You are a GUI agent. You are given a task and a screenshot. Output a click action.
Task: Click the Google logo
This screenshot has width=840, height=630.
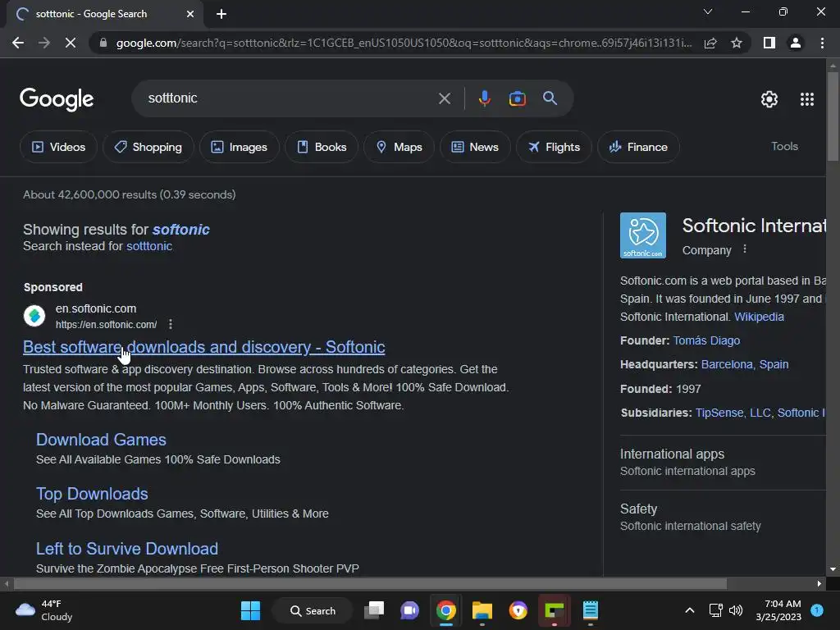click(x=57, y=99)
